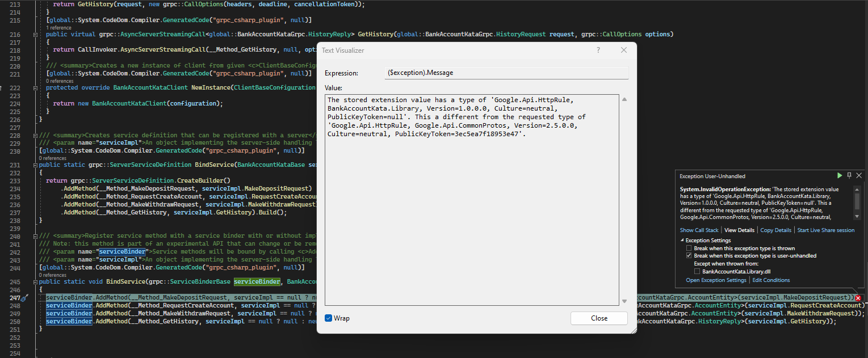868x358 pixels.
Task: Toggle the Wrap checkbox
Action: pyautogui.click(x=328, y=318)
